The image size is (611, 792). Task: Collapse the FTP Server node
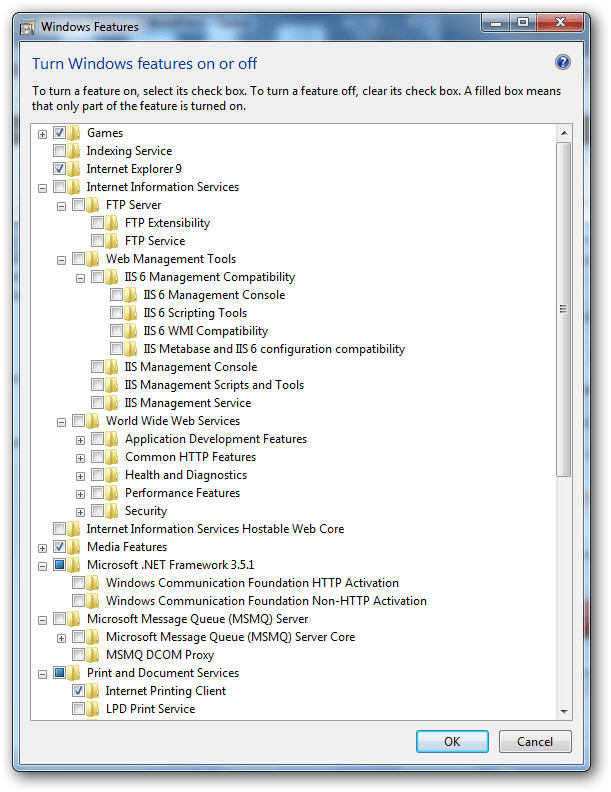pyautogui.click(x=62, y=206)
